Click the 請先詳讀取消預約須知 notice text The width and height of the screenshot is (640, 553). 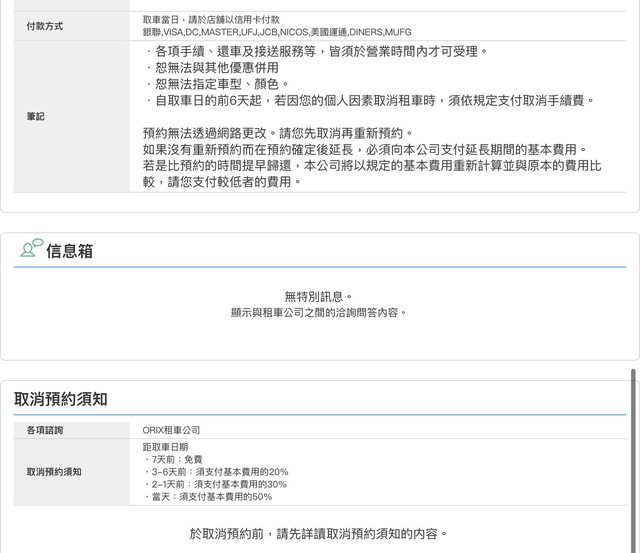point(319,533)
